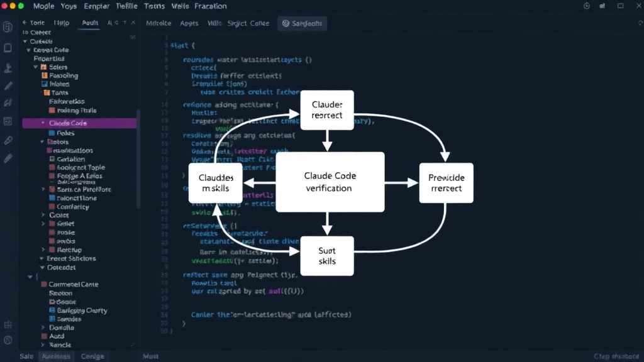Click the Claude Code verification diagram box

click(x=330, y=182)
